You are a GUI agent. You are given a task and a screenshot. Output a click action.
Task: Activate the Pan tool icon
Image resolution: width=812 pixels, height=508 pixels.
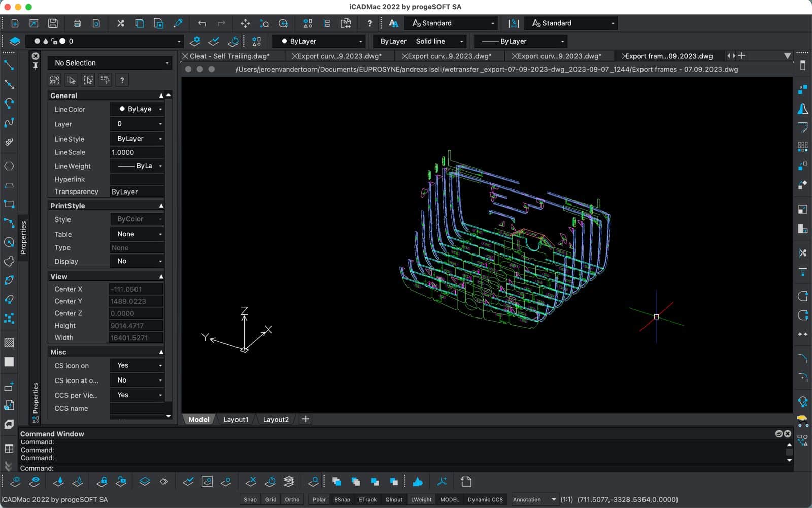tap(245, 23)
